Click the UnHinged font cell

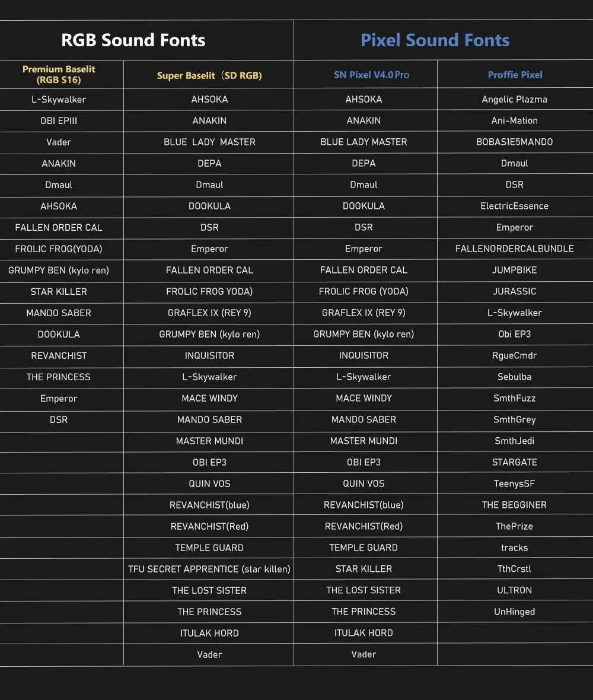click(x=514, y=612)
